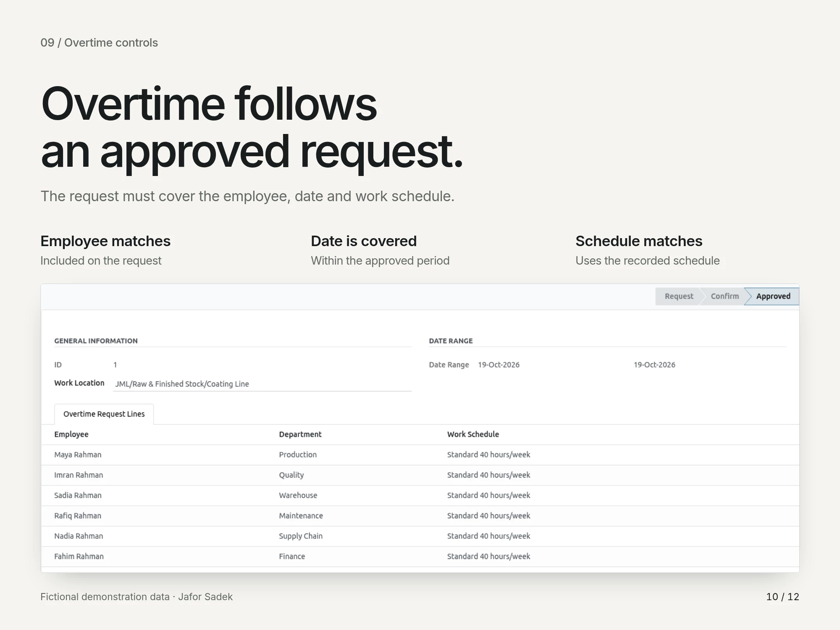Screen dimensions: 840x630
Task: Click the Schedule matches heading
Action: click(x=639, y=241)
